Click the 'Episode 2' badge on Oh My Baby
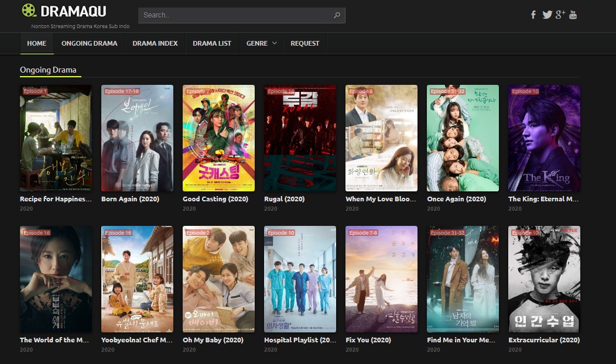 coord(198,233)
